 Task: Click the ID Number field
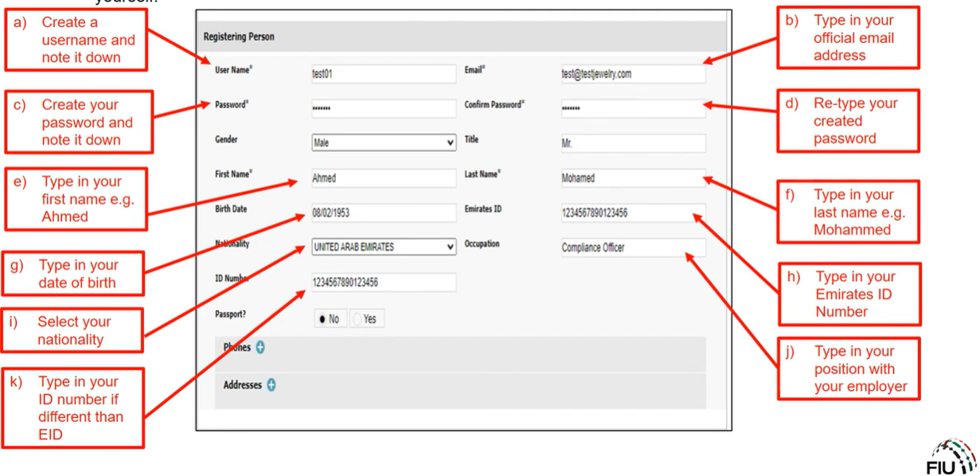pyautogui.click(x=383, y=283)
